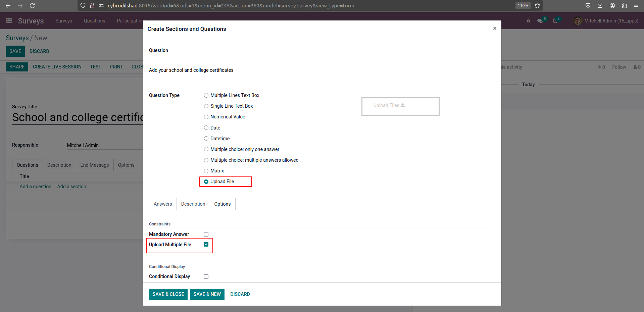
Task: Click the insecure lock icon in address bar
Action: (92, 5)
